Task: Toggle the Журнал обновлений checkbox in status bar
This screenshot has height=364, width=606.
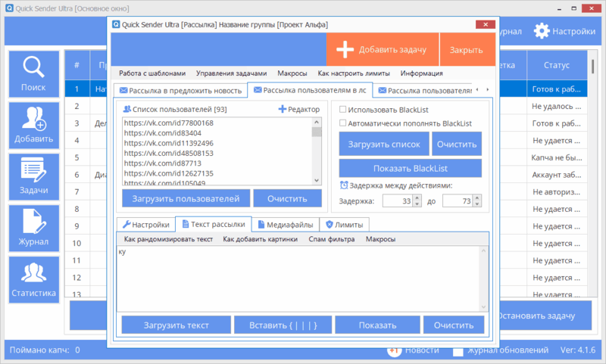Action: pos(458,351)
